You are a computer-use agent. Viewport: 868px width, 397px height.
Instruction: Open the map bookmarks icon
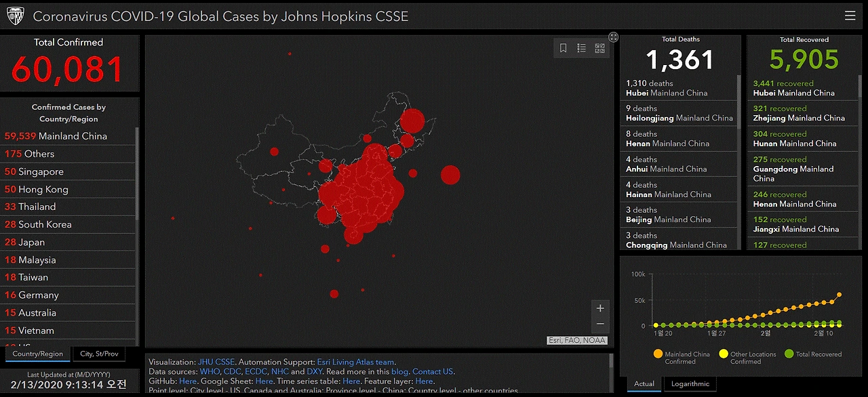click(x=564, y=48)
